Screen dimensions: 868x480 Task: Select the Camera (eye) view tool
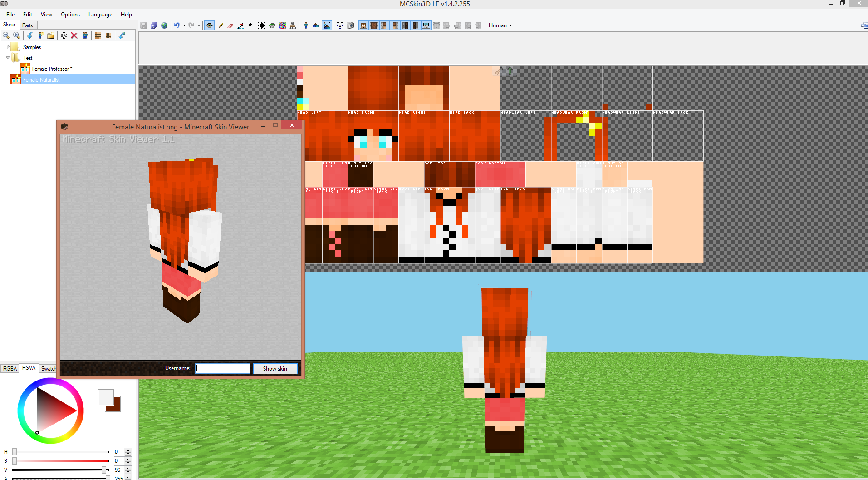click(x=209, y=25)
